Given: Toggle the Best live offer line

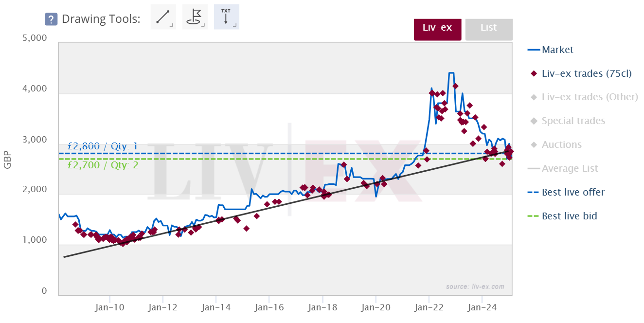Looking at the screenshot, I should point(566,193).
